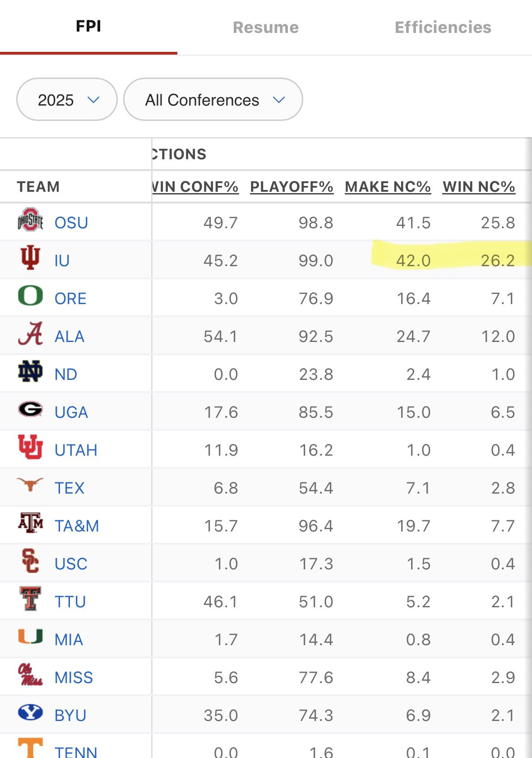Open the UTAH team link
This screenshot has width=532, height=758.
pos(76,450)
